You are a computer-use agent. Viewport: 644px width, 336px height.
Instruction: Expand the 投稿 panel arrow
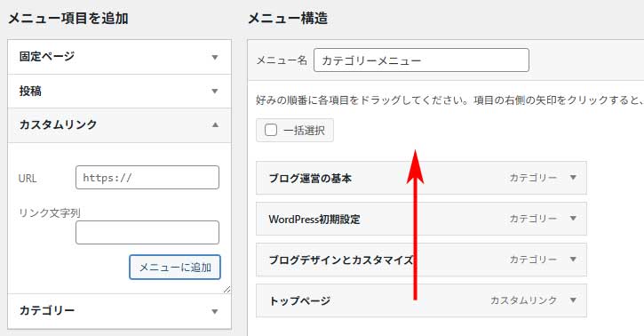pos(215,92)
